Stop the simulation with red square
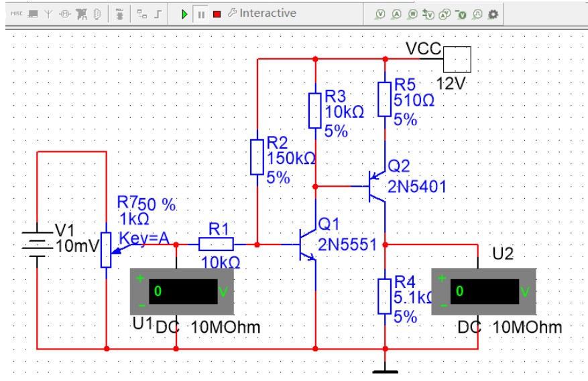588x381 pixels. coord(217,13)
